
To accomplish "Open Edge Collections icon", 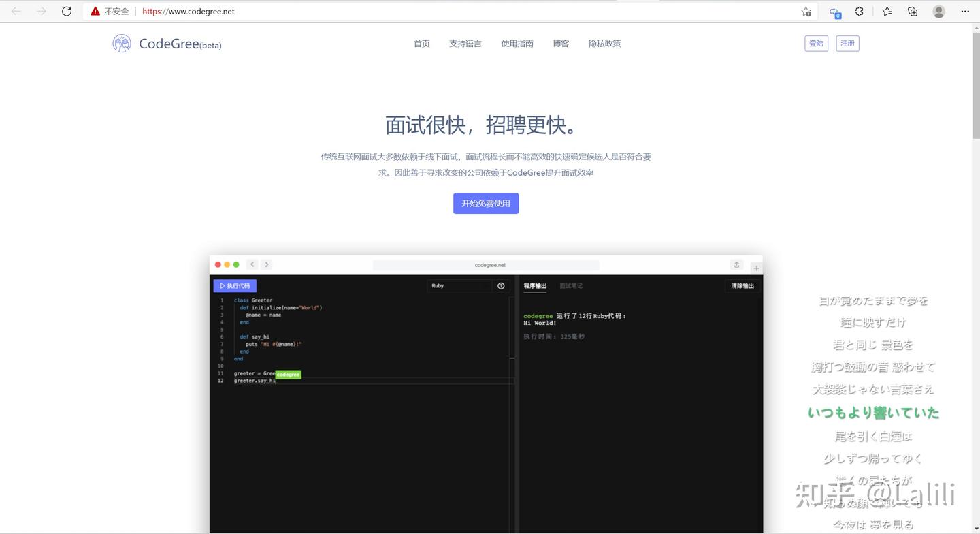I will [x=912, y=11].
